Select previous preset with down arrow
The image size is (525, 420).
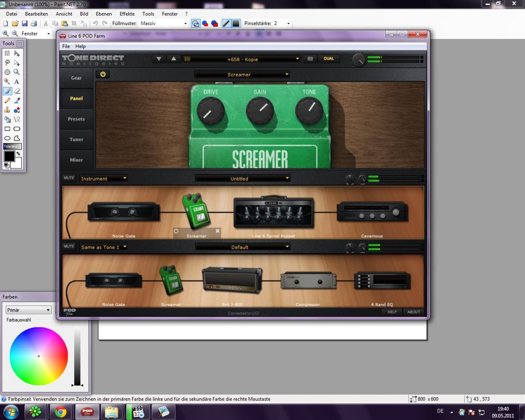159,59
